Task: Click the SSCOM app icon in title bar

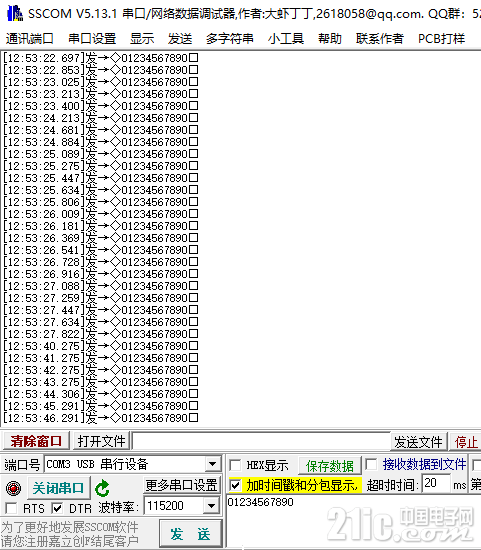Action: tap(15, 13)
